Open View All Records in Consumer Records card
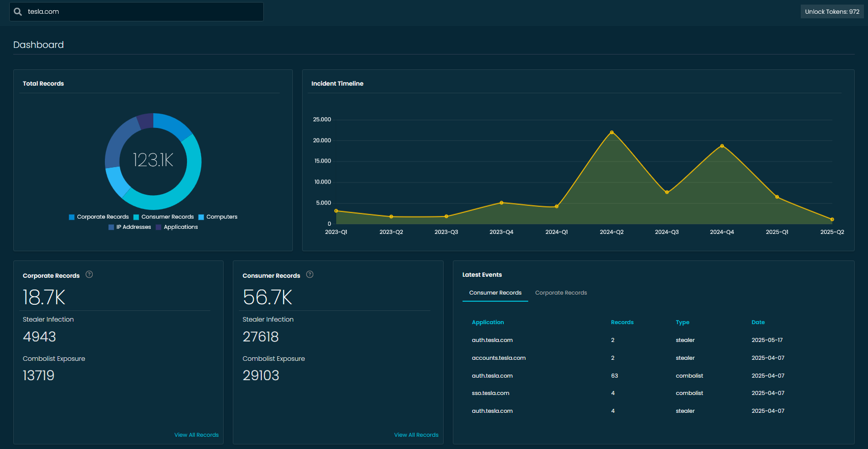The image size is (868, 449). tap(416, 435)
